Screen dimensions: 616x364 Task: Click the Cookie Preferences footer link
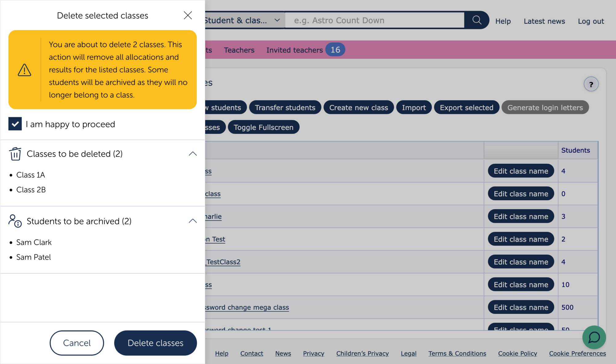tap(577, 353)
